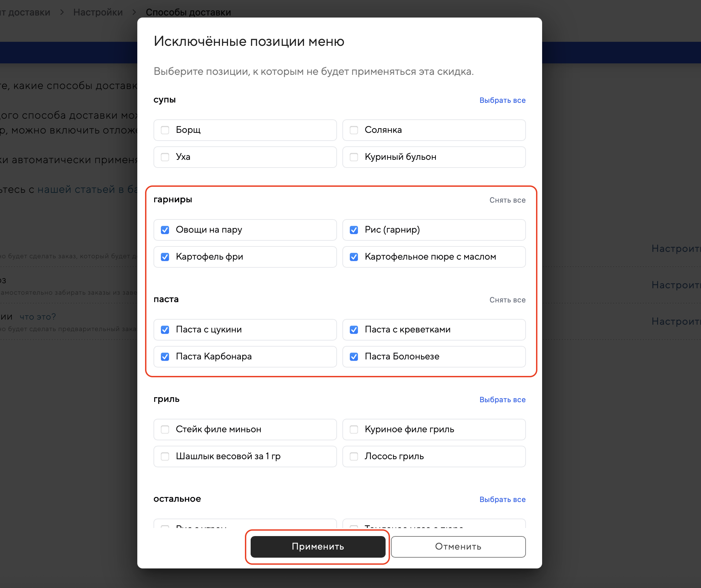Tick Лосось гриль checkbox
This screenshot has height=588, width=701.
[x=354, y=457]
